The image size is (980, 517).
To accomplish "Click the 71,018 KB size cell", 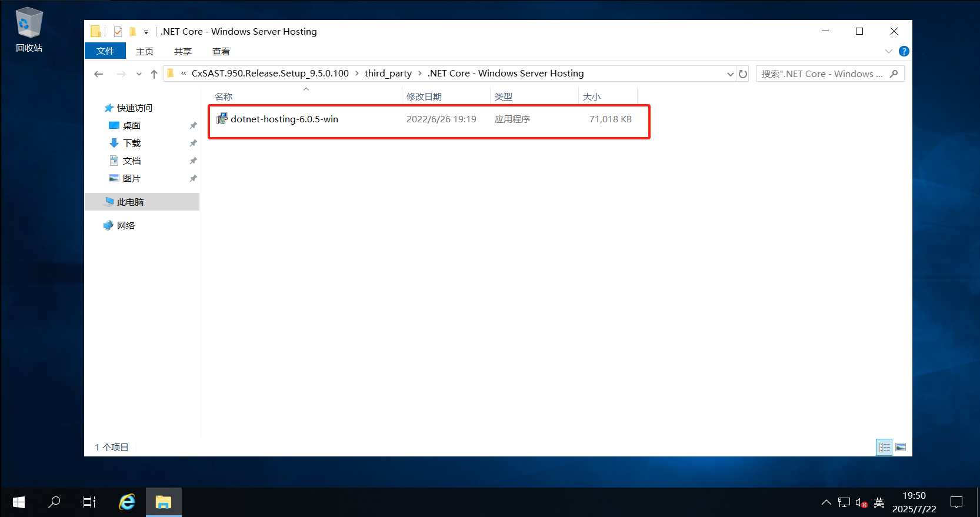I will click(611, 119).
